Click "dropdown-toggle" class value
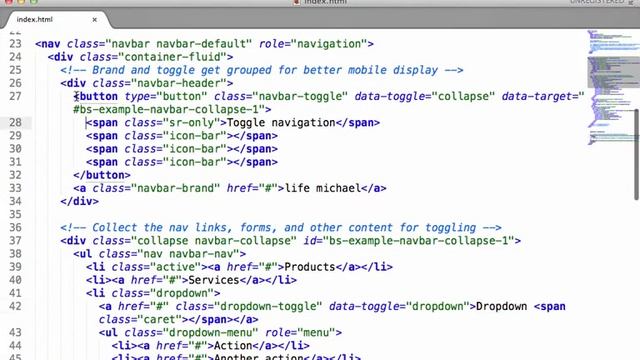Screen dimensions: 640x360 coord(268,306)
